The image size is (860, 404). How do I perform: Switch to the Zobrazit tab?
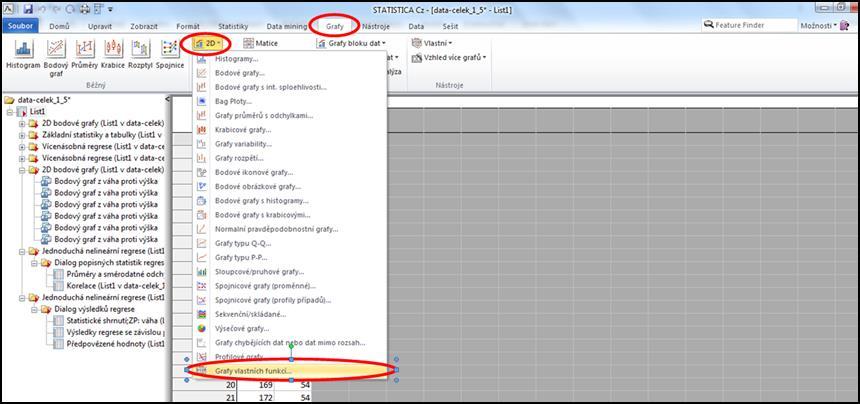[x=144, y=26]
